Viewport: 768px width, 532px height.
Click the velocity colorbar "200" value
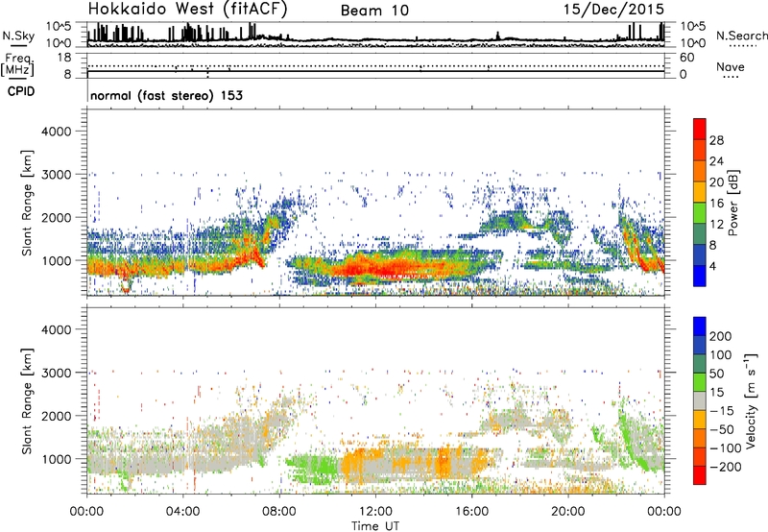pyautogui.click(x=721, y=336)
